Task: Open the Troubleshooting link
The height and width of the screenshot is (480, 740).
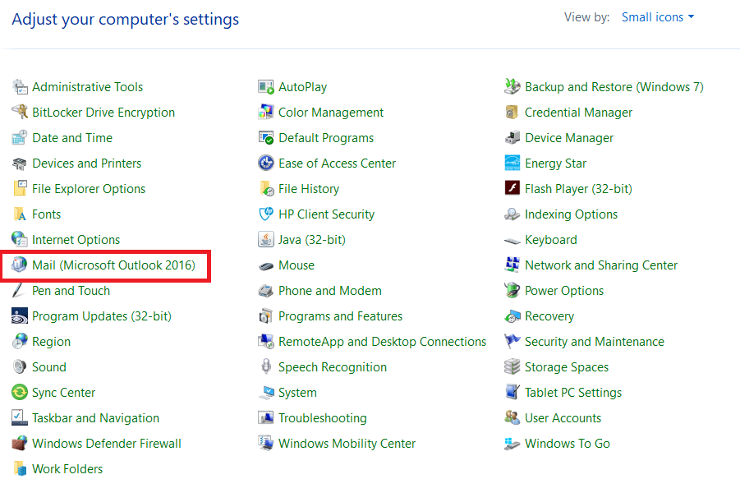Action: pos(322,418)
